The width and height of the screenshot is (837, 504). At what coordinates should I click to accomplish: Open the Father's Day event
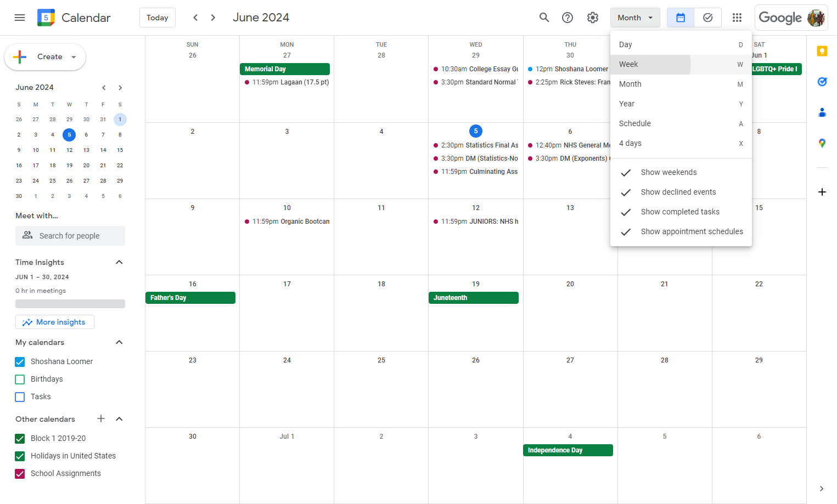[x=190, y=298]
